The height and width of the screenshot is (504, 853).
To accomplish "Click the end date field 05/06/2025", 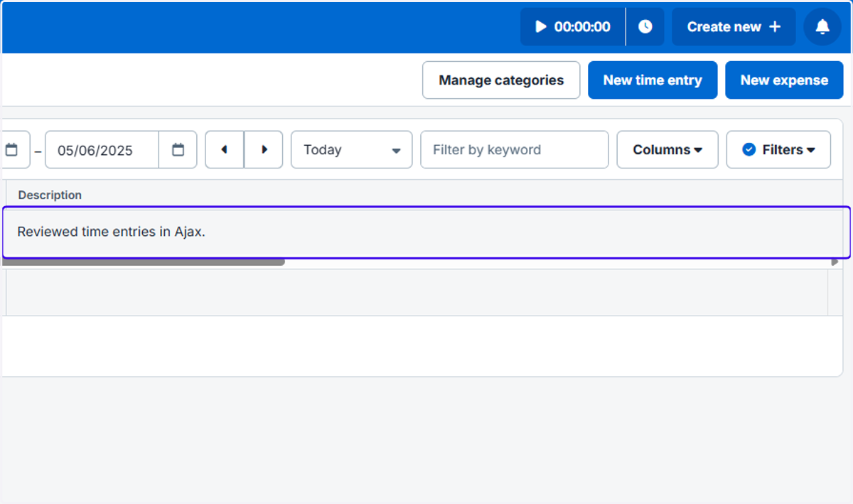I will [102, 150].
